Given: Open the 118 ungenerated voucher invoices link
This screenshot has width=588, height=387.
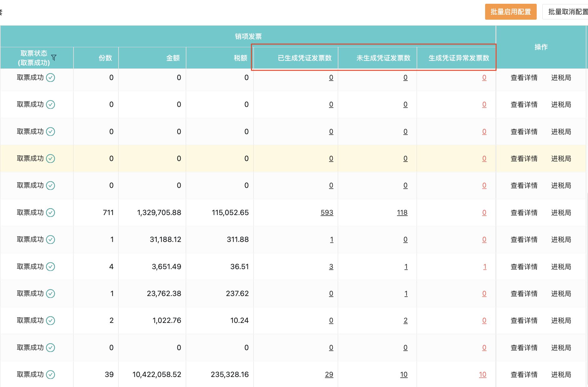Looking at the screenshot, I should click(x=402, y=213).
